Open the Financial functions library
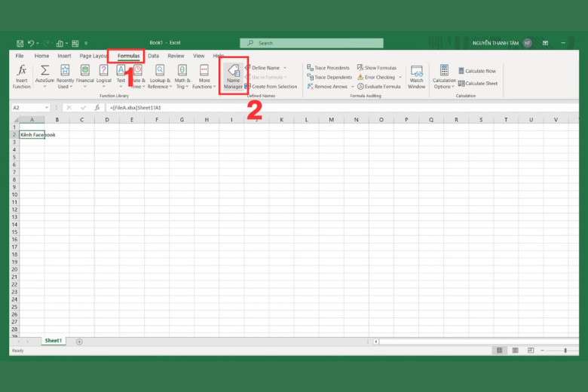 (84, 75)
